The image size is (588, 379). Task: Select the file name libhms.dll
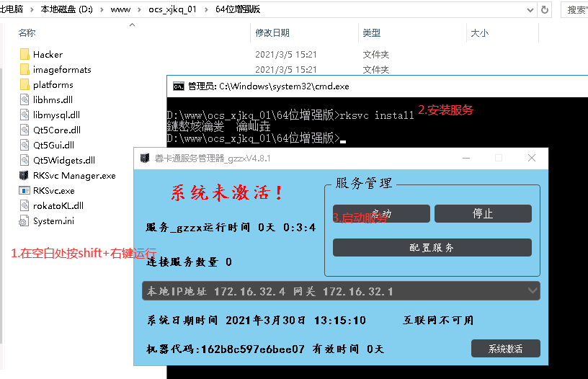tap(53, 99)
